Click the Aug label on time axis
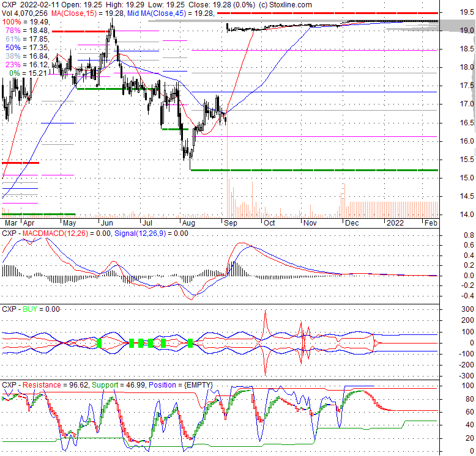476x456 pixels. coord(188,223)
